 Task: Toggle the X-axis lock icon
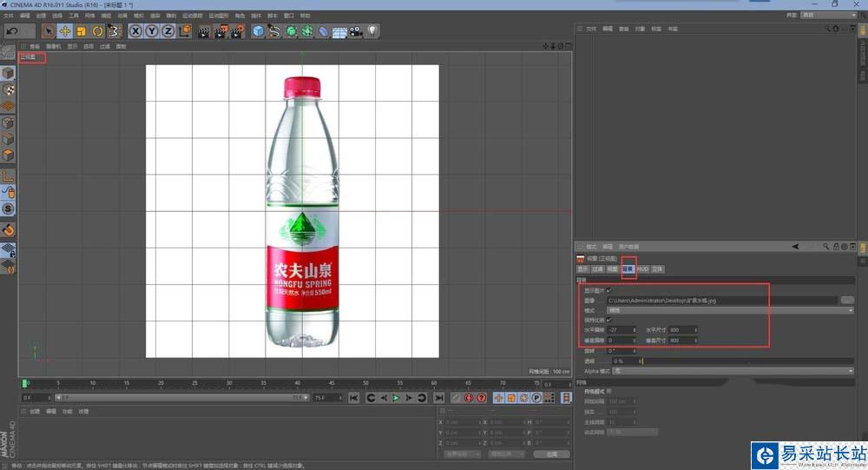[135, 31]
